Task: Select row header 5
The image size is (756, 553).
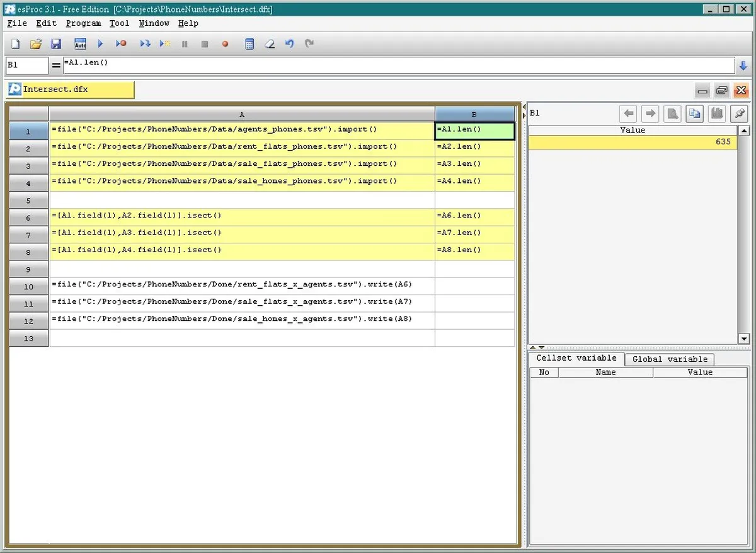Action: pyautogui.click(x=29, y=201)
